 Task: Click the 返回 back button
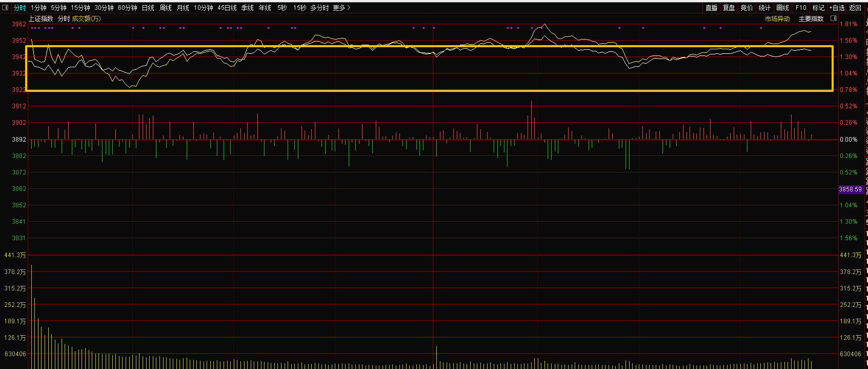click(855, 8)
